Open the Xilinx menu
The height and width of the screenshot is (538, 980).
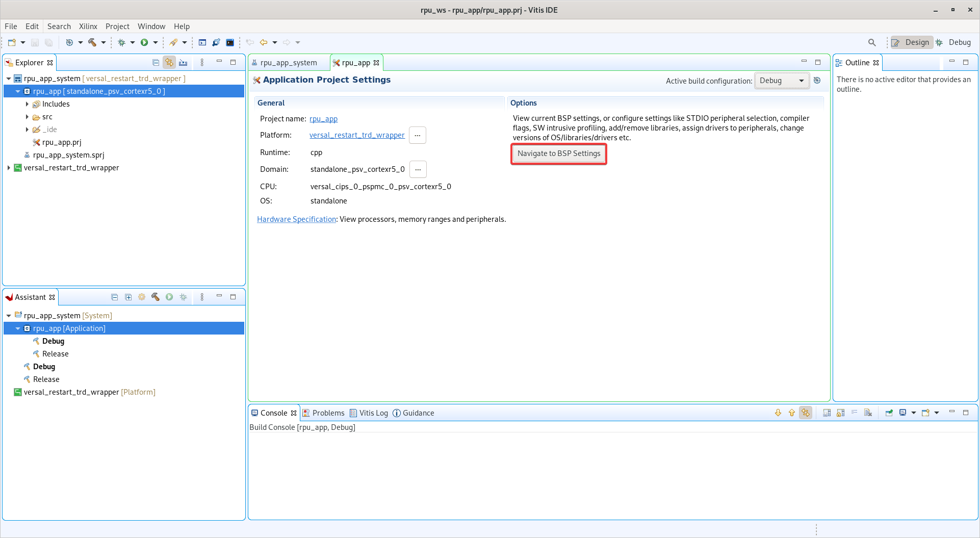(88, 27)
